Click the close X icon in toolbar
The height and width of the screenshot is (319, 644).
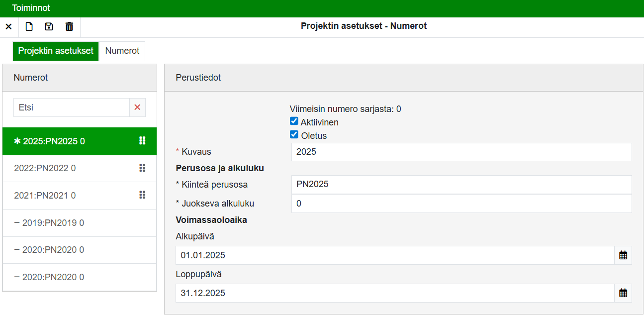click(8, 27)
